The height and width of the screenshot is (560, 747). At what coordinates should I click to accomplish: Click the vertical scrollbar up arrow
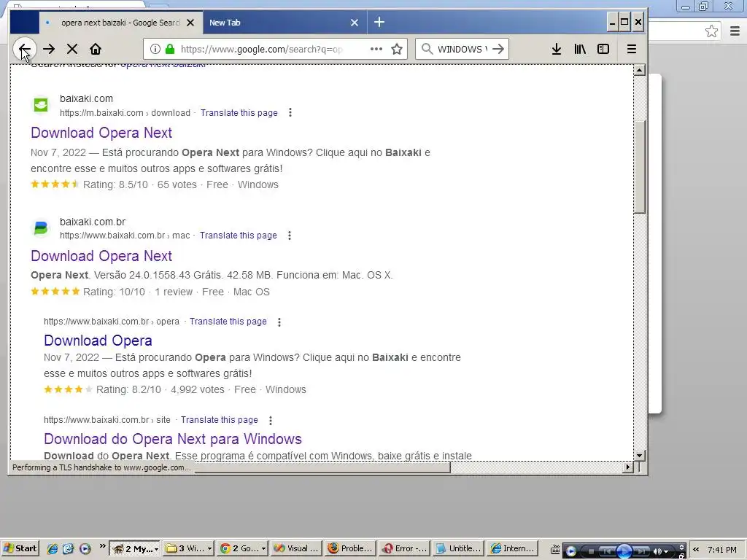[639, 70]
